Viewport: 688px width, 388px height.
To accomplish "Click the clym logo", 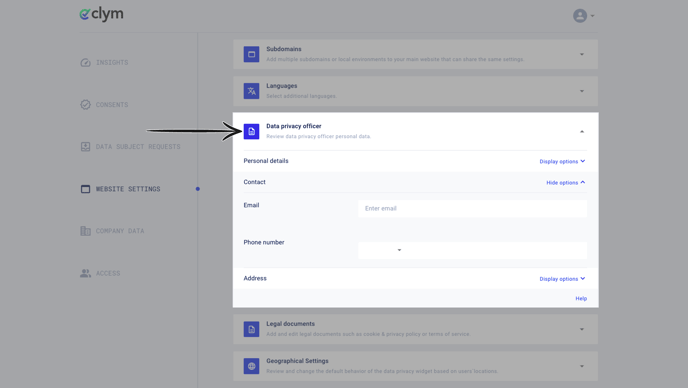I will 101,14.
